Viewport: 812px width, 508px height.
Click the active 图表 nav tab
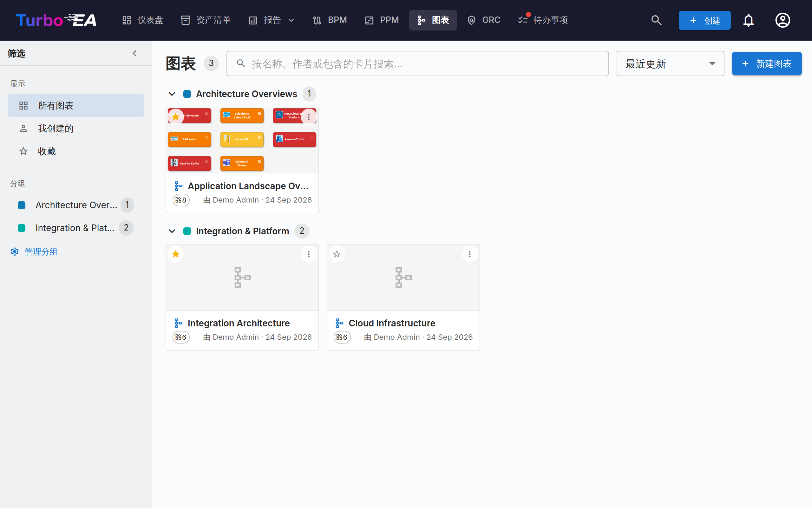pyautogui.click(x=433, y=20)
